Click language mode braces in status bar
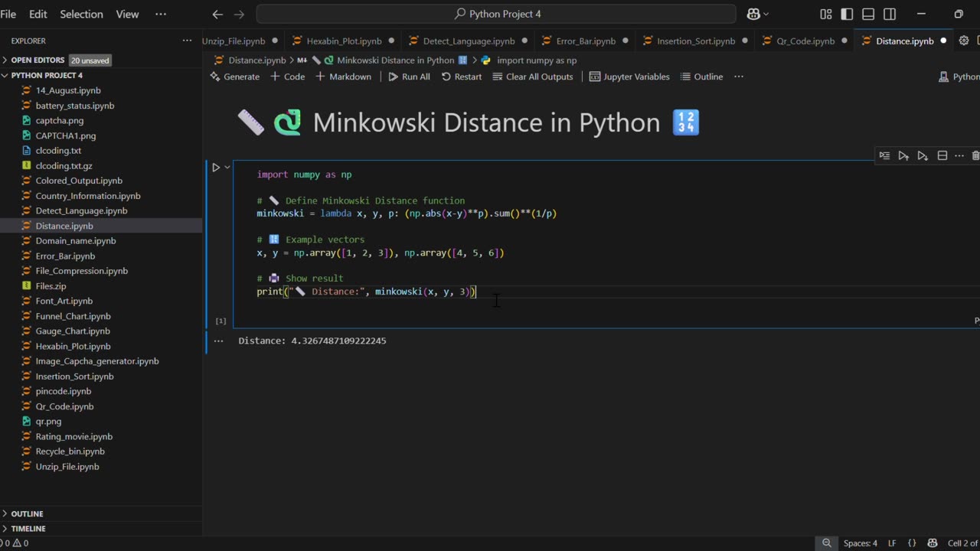This screenshot has height=551, width=980. 912,543
